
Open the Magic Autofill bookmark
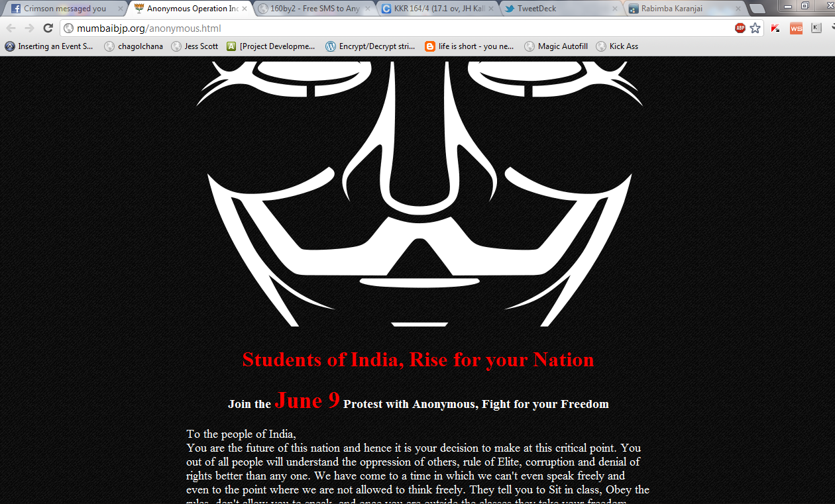pyautogui.click(x=556, y=46)
